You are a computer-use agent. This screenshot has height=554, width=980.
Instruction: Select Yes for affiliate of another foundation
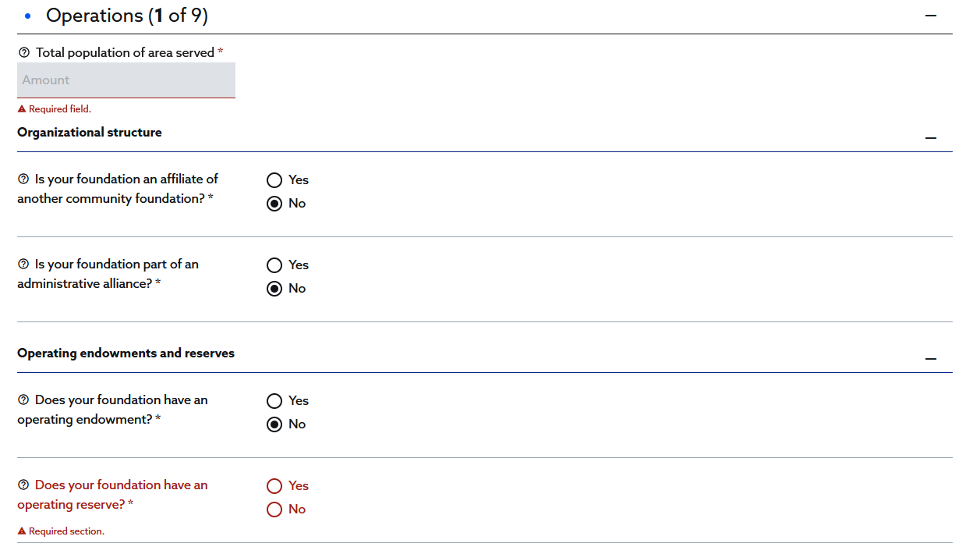(x=274, y=180)
